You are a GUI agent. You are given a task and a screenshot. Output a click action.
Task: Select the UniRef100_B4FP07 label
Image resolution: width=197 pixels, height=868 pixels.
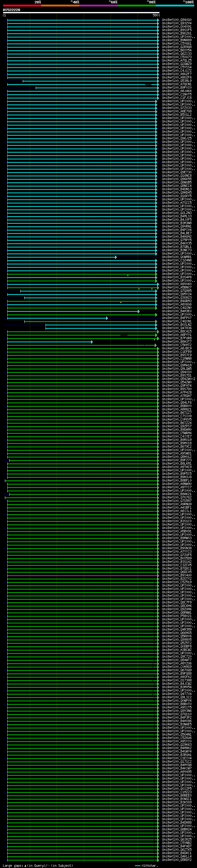coord(176,318)
